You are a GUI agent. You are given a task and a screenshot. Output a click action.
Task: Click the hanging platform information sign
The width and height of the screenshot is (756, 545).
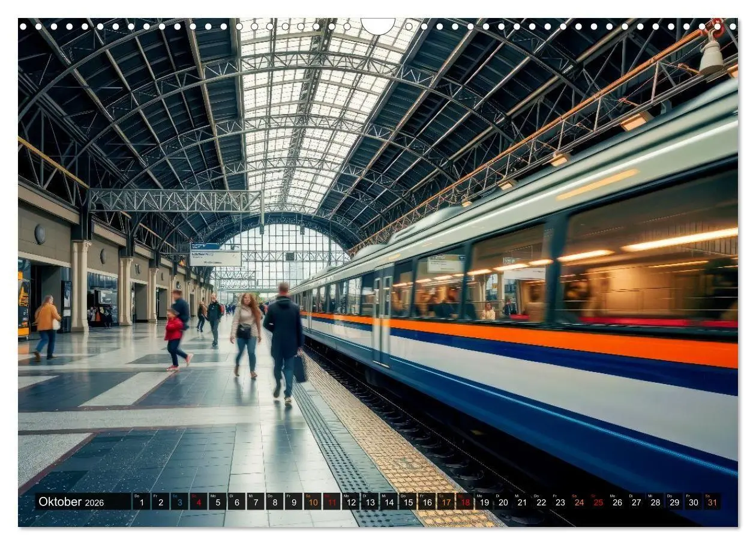pos(215,255)
